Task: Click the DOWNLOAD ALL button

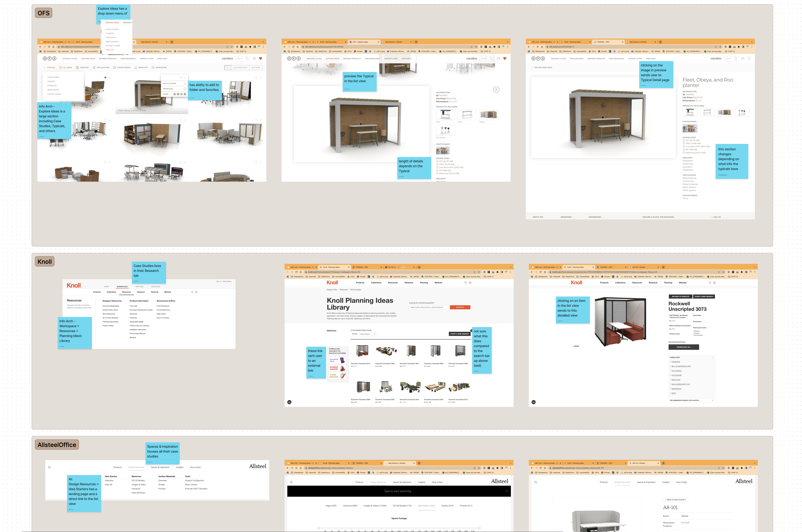Action: point(683,347)
